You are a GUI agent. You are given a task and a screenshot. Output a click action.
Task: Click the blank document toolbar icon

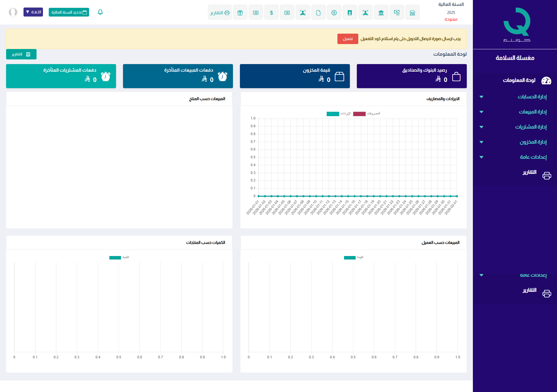tap(318, 12)
